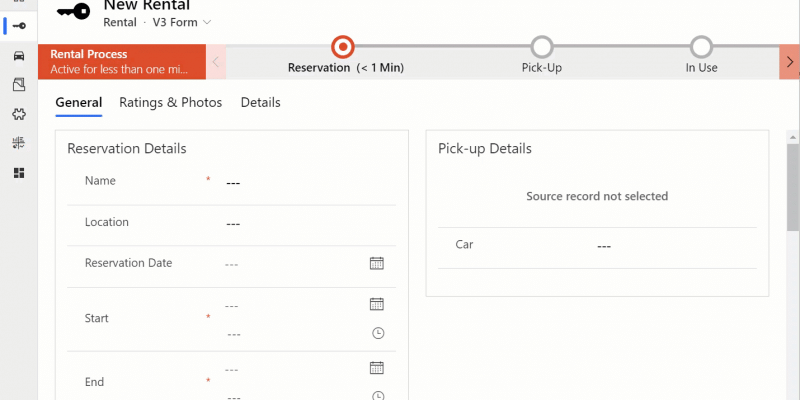Click the Rental Process banner
Viewport: 800px width, 400px height.
[122, 62]
